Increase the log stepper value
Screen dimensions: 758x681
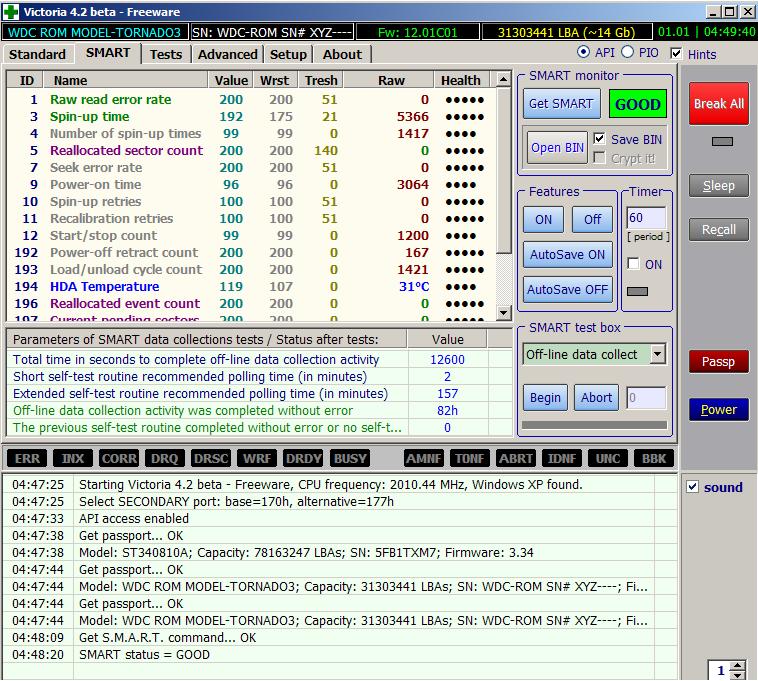pos(738,666)
